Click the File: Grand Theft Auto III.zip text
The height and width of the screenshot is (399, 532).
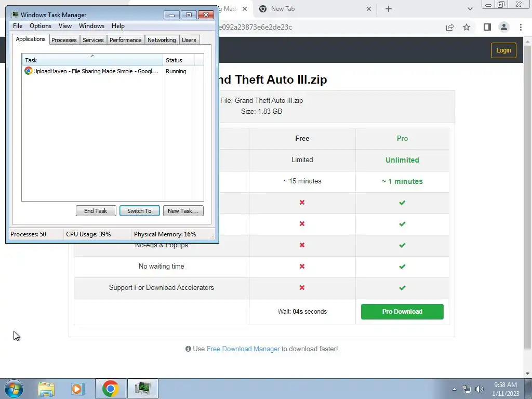pyautogui.click(x=261, y=100)
